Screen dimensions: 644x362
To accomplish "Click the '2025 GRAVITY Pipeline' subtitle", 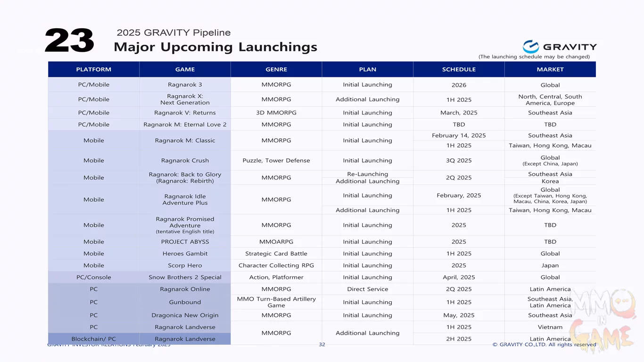I will (173, 33).
